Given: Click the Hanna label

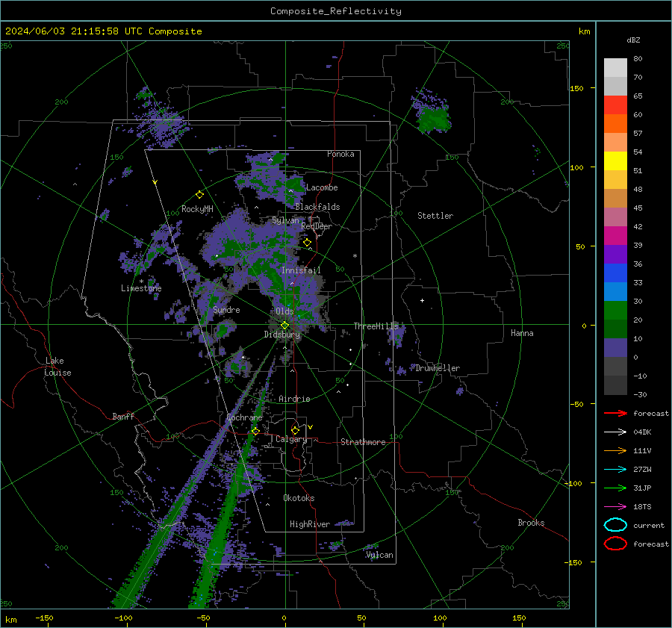Looking at the screenshot, I should (522, 332).
